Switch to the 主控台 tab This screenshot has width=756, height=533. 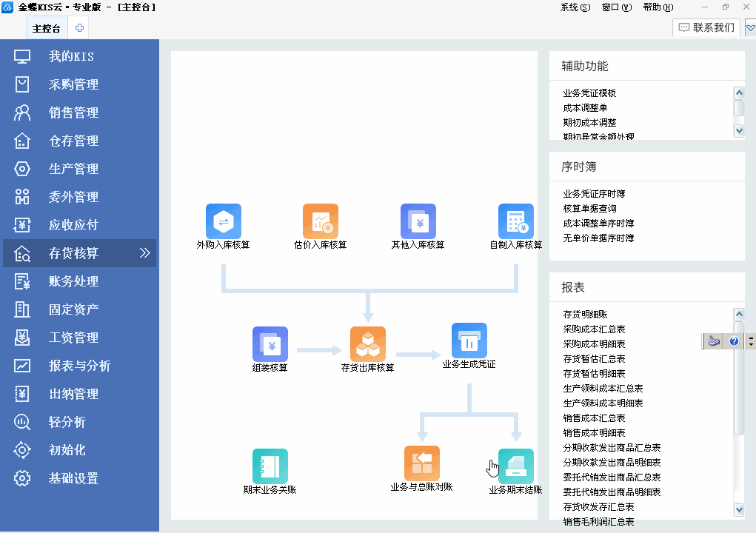[47, 28]
